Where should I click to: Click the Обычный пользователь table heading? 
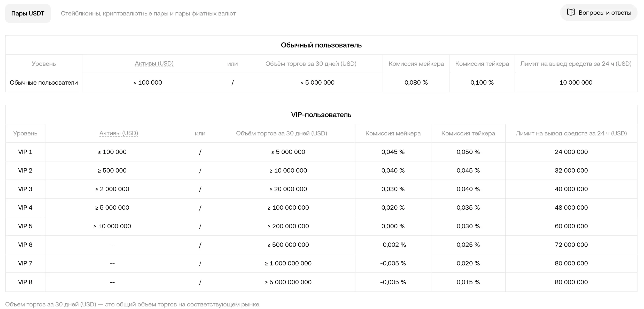(x=321, y=45)
